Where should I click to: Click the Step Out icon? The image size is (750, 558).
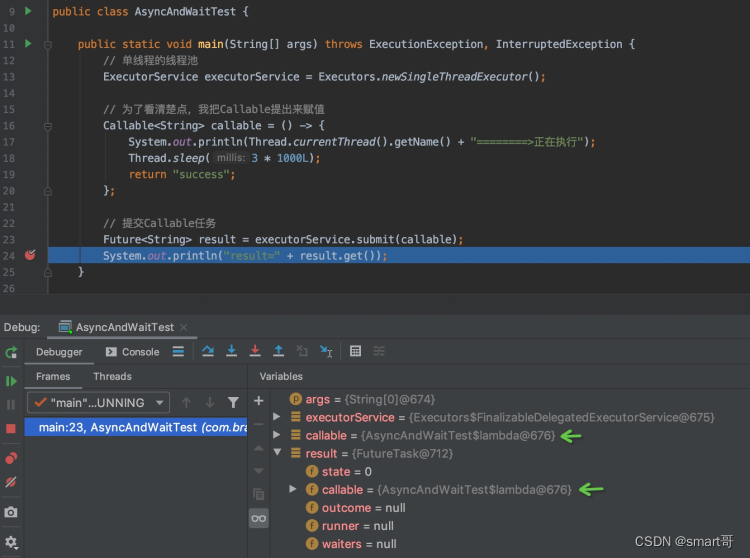[278, 351]
